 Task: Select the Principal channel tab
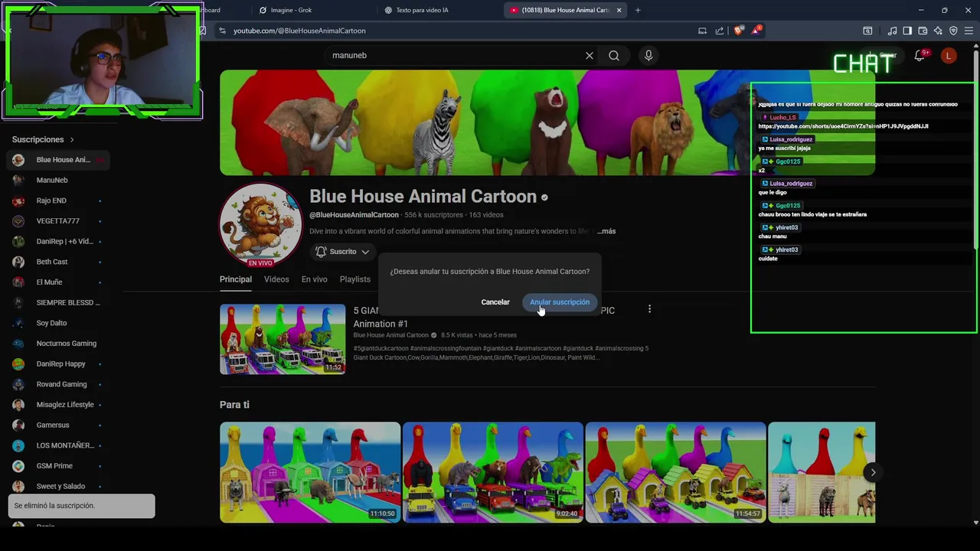236,279
